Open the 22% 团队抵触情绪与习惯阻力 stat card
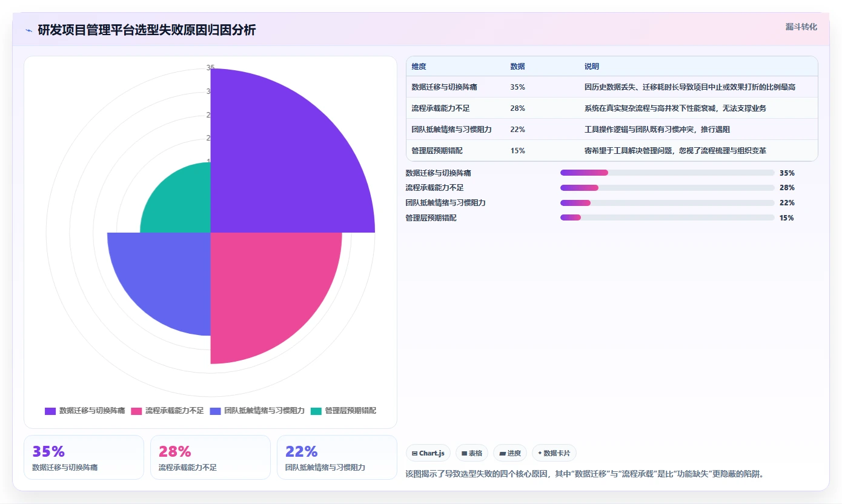The width and height of the screenshot is (842, 504). click(x=337, y=457)
